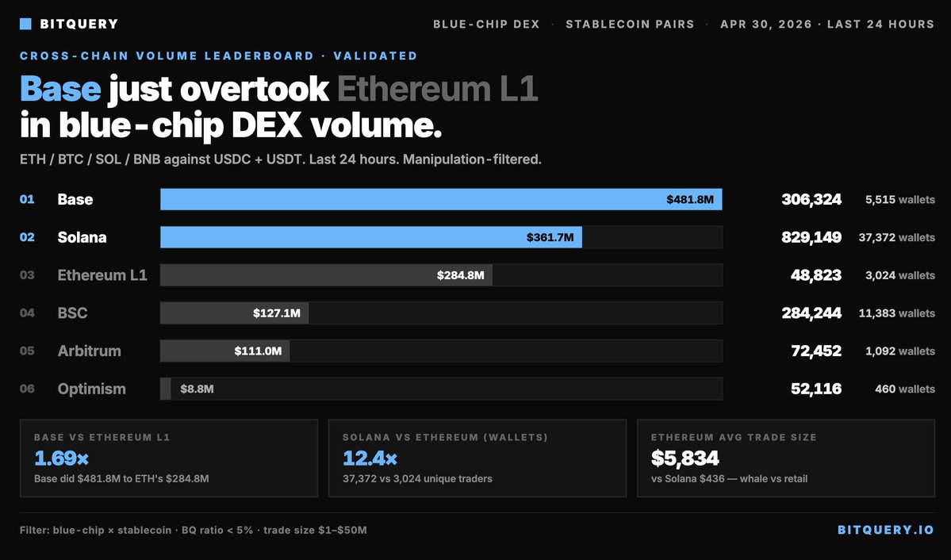Click rank number 01

27,199
